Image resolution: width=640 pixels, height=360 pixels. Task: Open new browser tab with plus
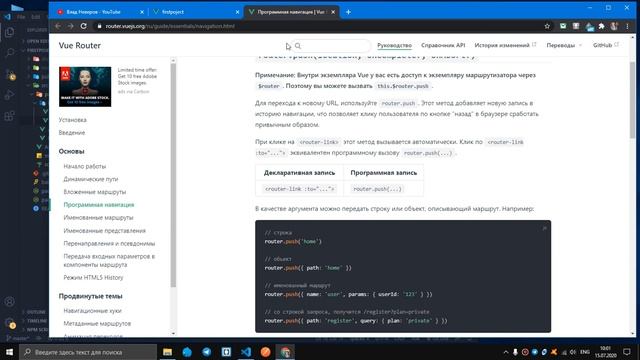pos(348,12)
